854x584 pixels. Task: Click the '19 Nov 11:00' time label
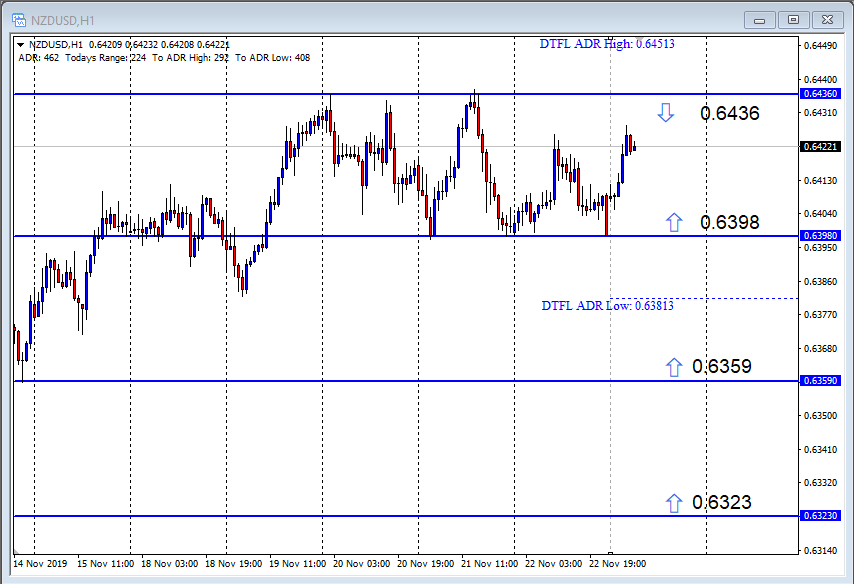(x=297, y=563)
